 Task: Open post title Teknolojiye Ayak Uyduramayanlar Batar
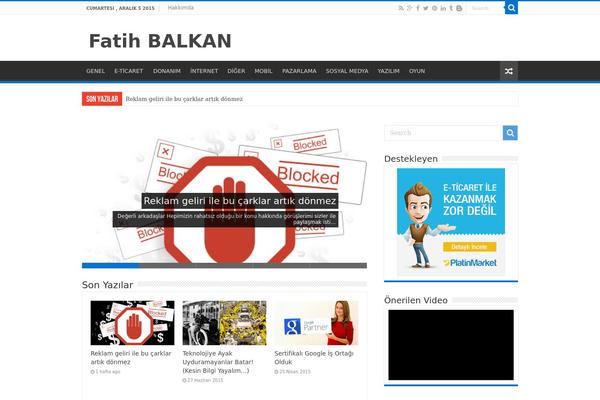pos(218,362)
